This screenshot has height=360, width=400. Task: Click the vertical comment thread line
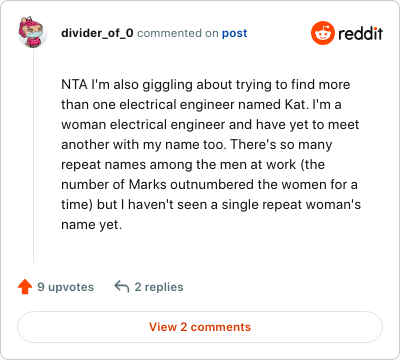pos(33,155)
